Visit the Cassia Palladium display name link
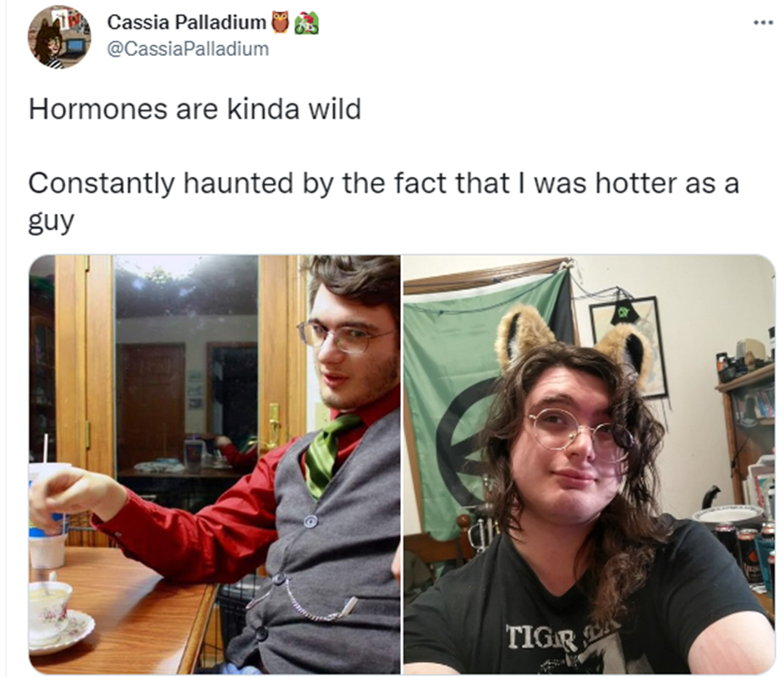784x677 pixels. [187, 22]
